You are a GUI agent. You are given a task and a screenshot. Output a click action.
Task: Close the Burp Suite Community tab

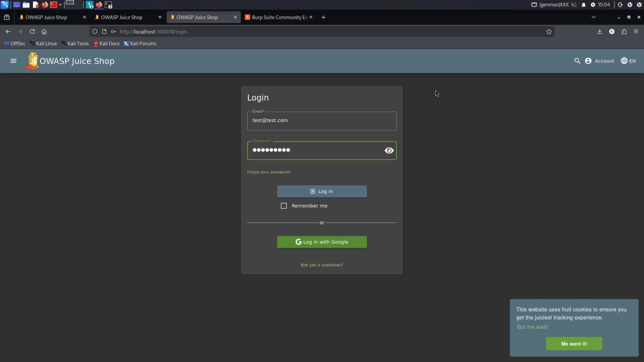pyautogui.click(x=311, y=17)
